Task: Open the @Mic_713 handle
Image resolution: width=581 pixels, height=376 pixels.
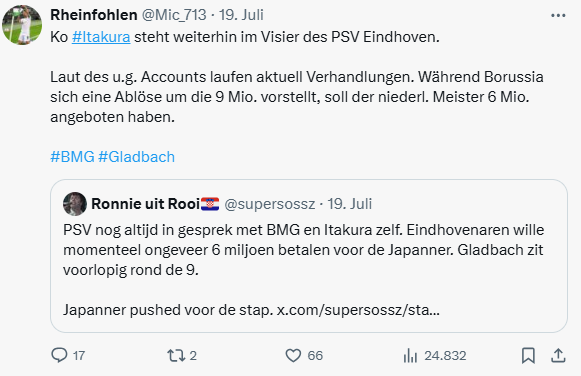Action: [174, 15]
